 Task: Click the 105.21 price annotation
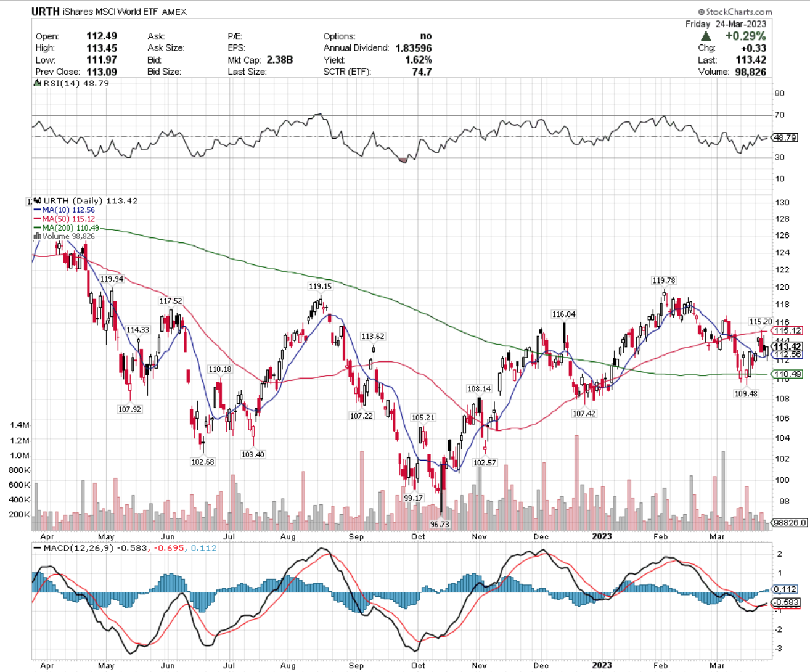[423, 417]
